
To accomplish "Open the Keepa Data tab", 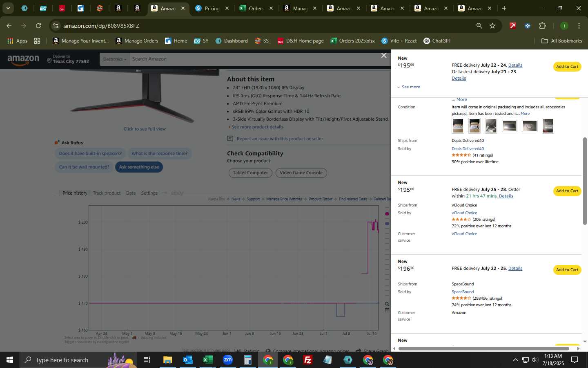I will click(x=131, y=193).
